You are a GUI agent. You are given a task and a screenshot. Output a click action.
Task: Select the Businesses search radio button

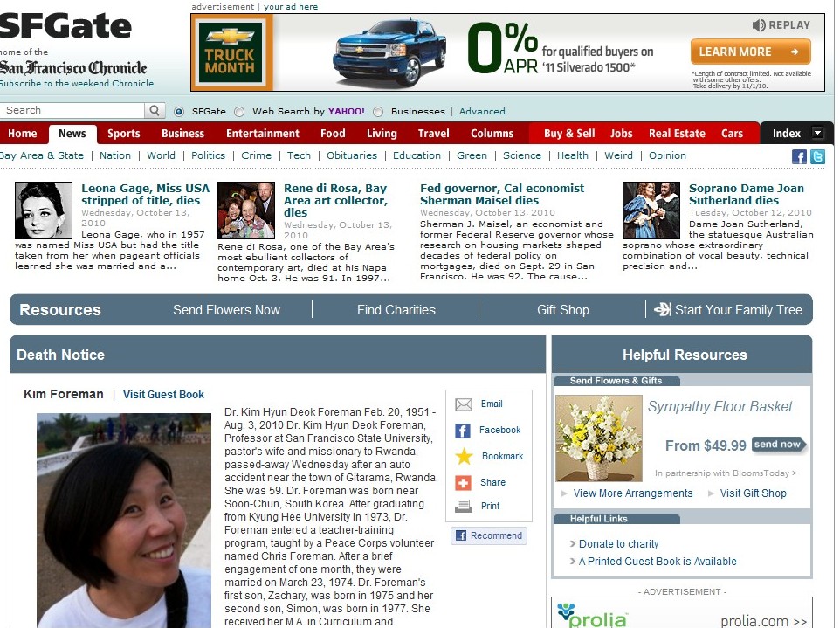(x=378, y=112)
